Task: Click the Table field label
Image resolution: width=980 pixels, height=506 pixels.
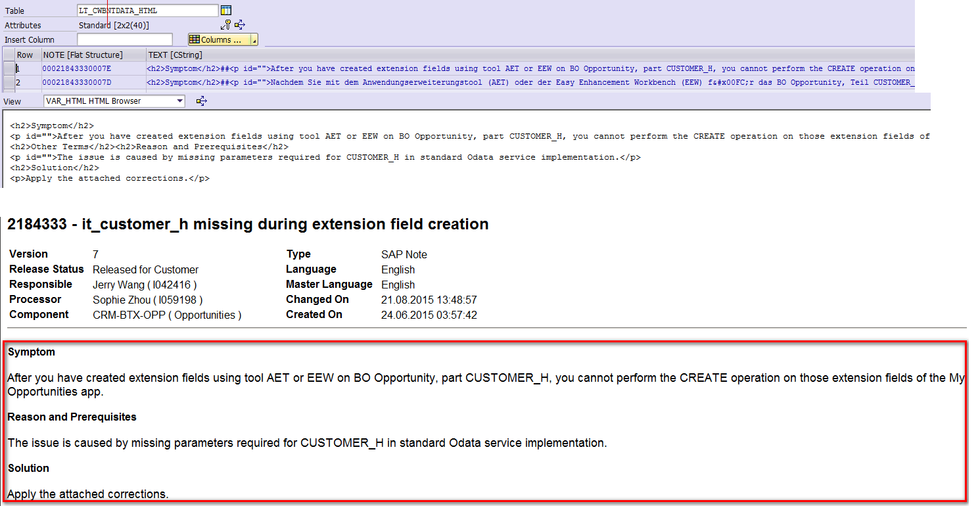Action: [15, 11]
